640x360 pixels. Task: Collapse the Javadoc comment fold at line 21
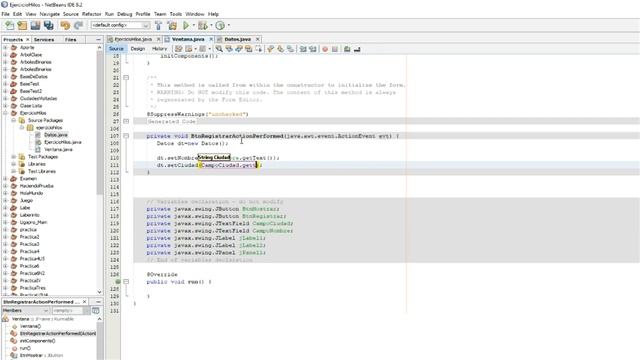click(x=126, y=78)
